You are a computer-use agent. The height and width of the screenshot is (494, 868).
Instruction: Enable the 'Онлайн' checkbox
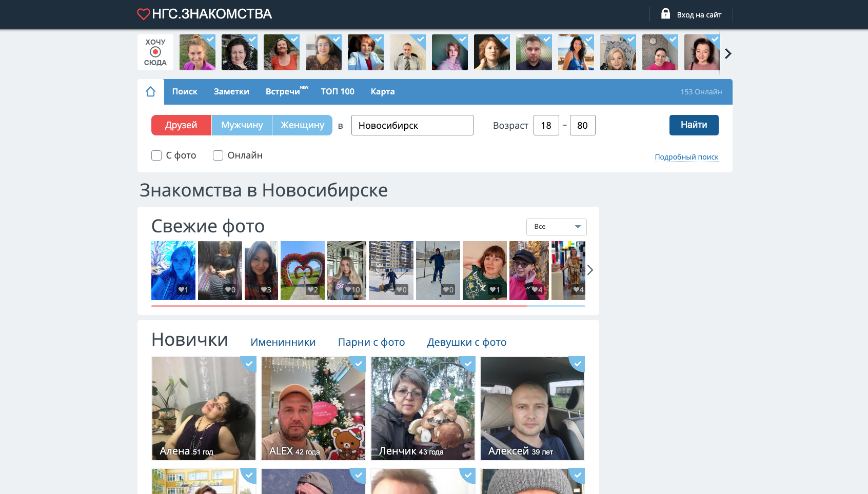(218, 155)
